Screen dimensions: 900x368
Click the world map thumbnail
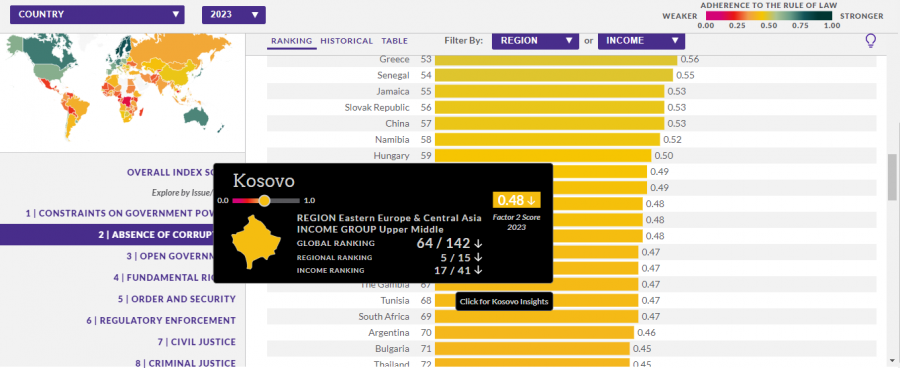click(118, 86)
